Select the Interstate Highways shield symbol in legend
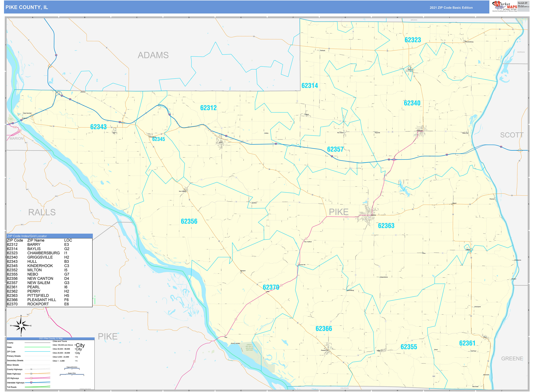The height and width of the screenshot is (392, 534). (x=31, y=383)
